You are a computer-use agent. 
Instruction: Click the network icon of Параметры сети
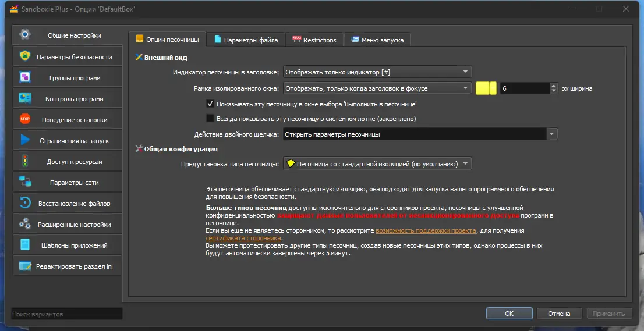pos(25,181)
